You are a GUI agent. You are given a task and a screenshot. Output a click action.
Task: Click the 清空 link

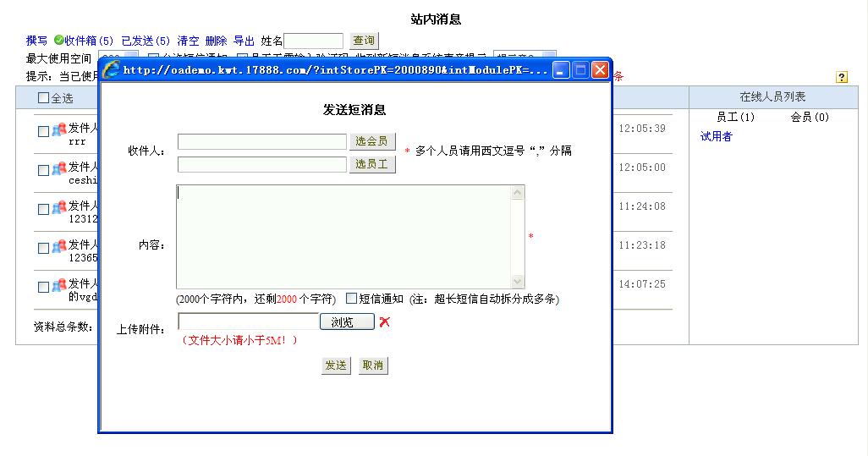click(x=188, y=41)
